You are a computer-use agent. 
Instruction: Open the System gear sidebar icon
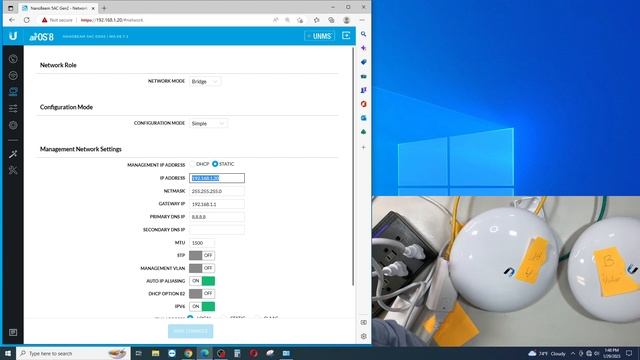[13, 125]
